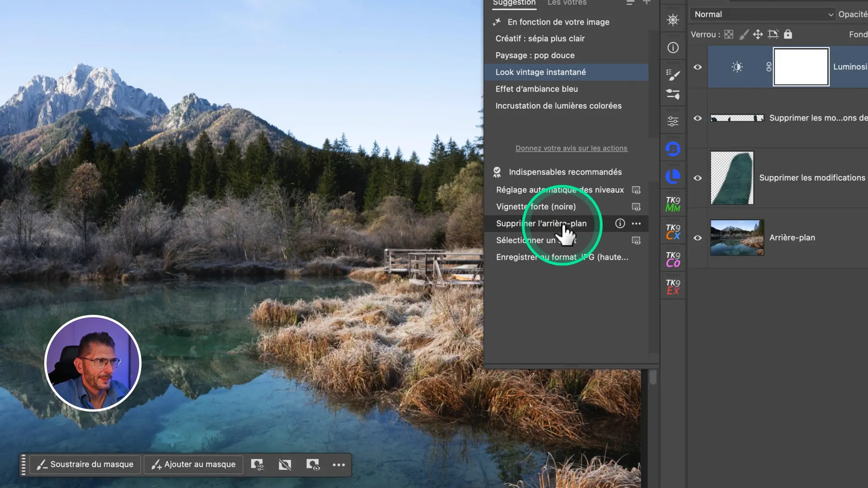Select Supprimer les modifications layer thumbnail
This screenshot has width=868, height=488.
732,178
